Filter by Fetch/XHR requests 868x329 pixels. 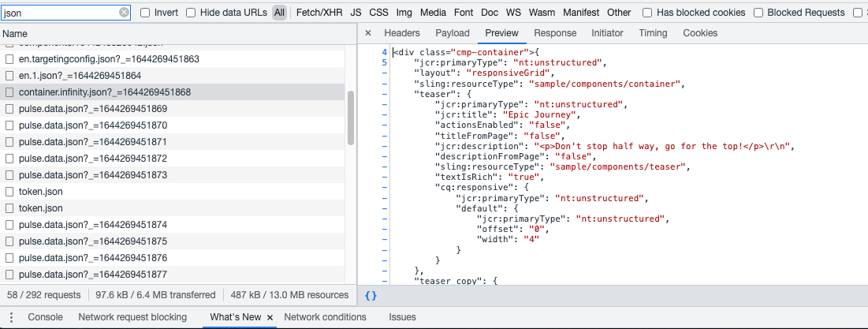[318, 12]
